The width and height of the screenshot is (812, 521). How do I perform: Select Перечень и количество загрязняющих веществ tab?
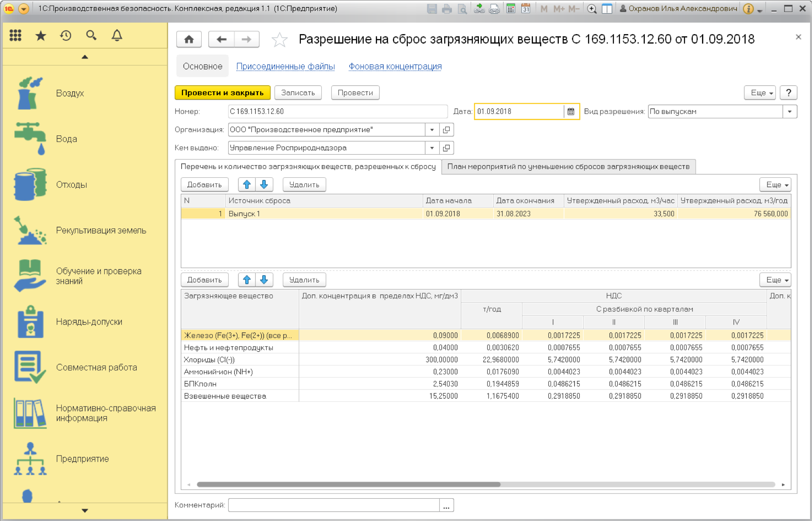(308, 166)
